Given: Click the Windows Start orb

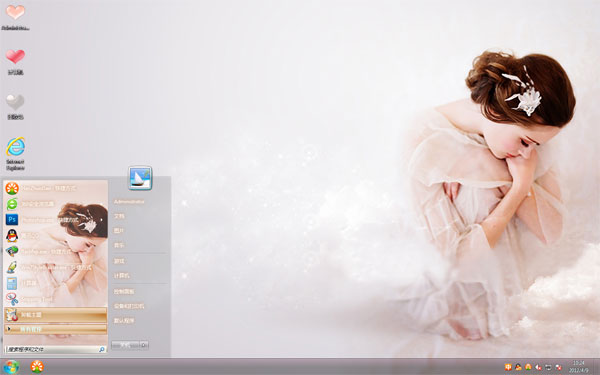Looking at the screenshot, I should click(x=11, y=367).
